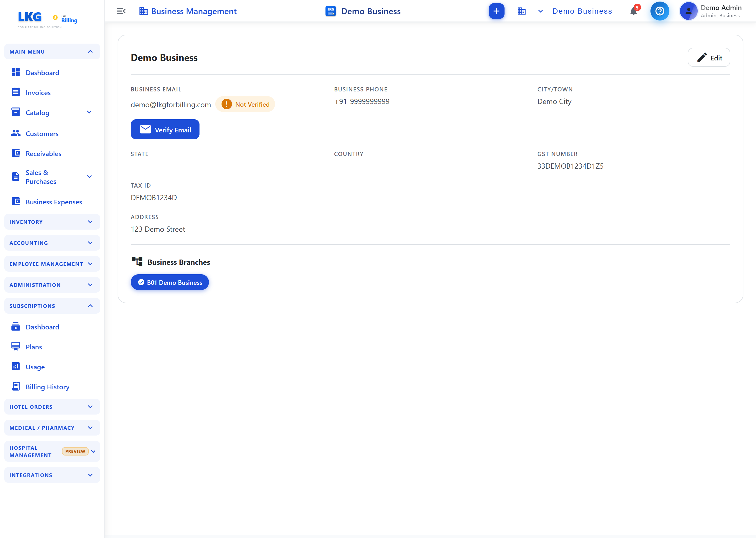Click the Plans icon

tap(15, 346)
